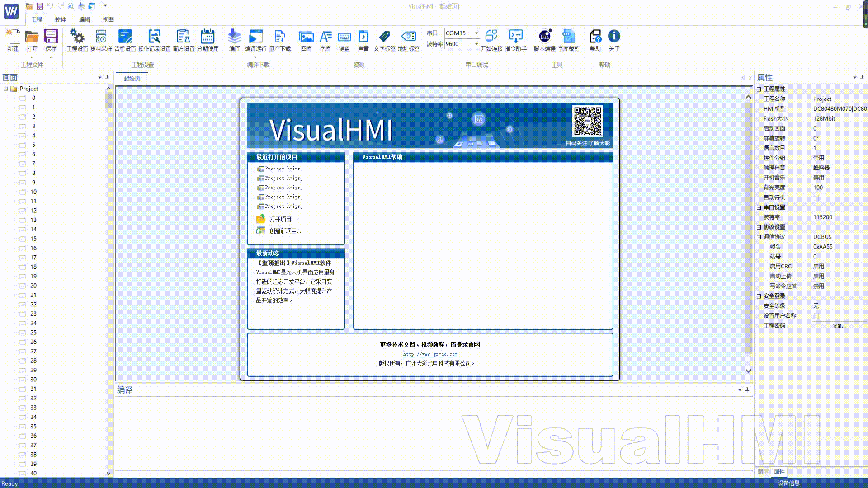Open the 画面 panel options arrow
The width and height of the screenshot is (868, 488).
(x=100, y=77)
